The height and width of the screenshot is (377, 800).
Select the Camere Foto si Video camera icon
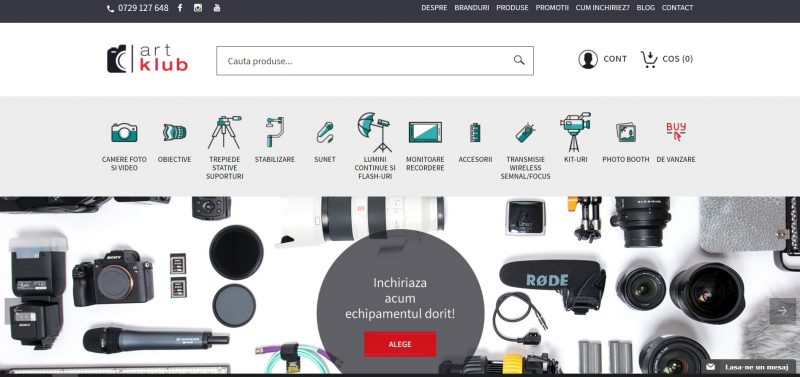(x=124, y=132)
